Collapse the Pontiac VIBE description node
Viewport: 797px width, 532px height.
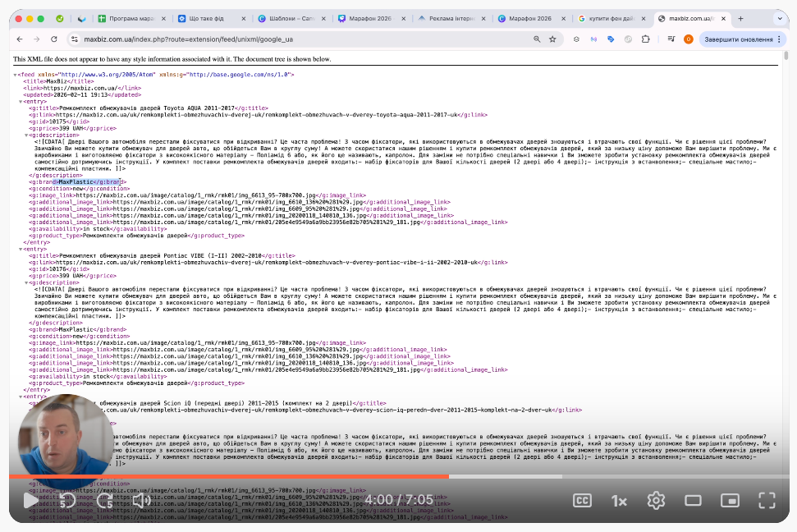coord(26,282)
